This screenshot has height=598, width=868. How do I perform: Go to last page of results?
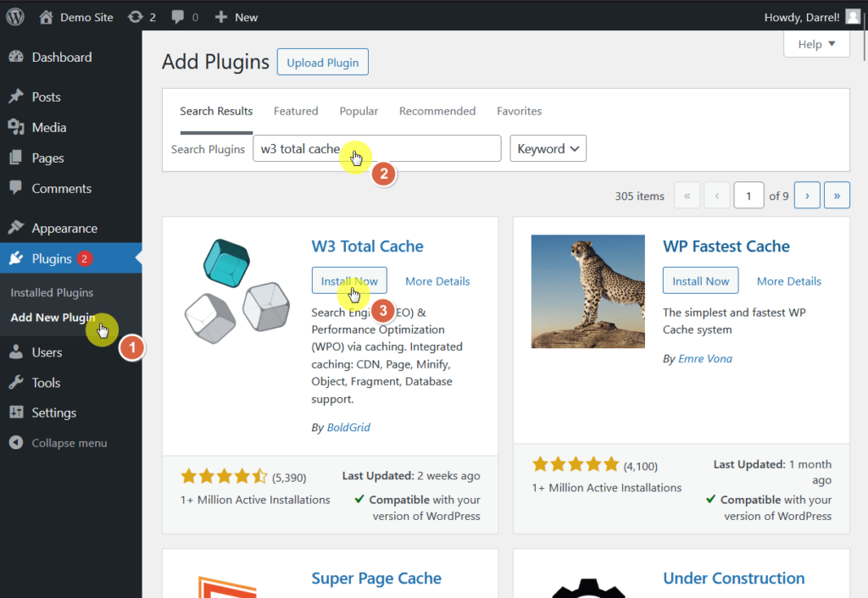(x=837, y=196)
